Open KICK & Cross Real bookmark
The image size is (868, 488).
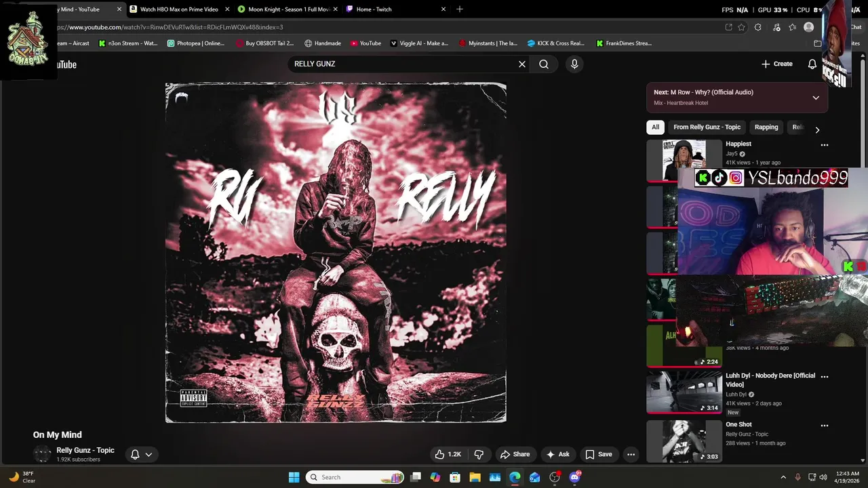point(556,43)
